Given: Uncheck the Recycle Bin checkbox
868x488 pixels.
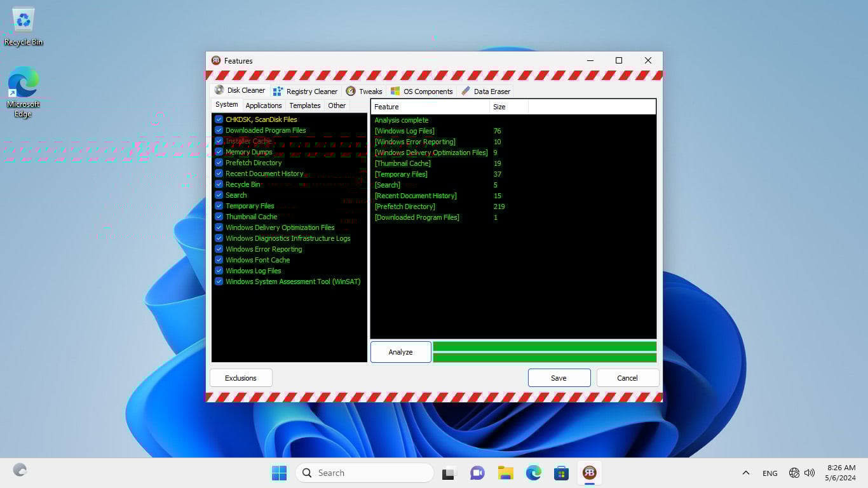Looking at the screenshot, I should [x=219, y=184].
